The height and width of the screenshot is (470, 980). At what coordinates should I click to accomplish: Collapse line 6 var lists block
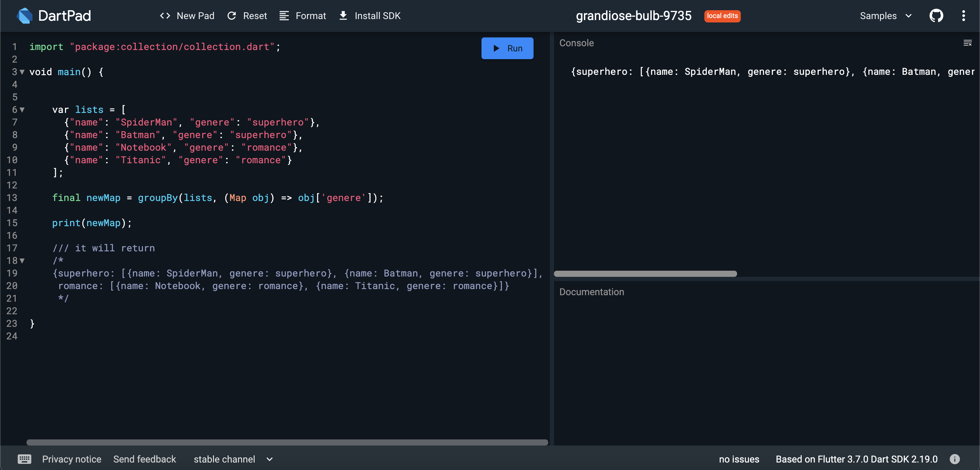click(x=22, y=110)
